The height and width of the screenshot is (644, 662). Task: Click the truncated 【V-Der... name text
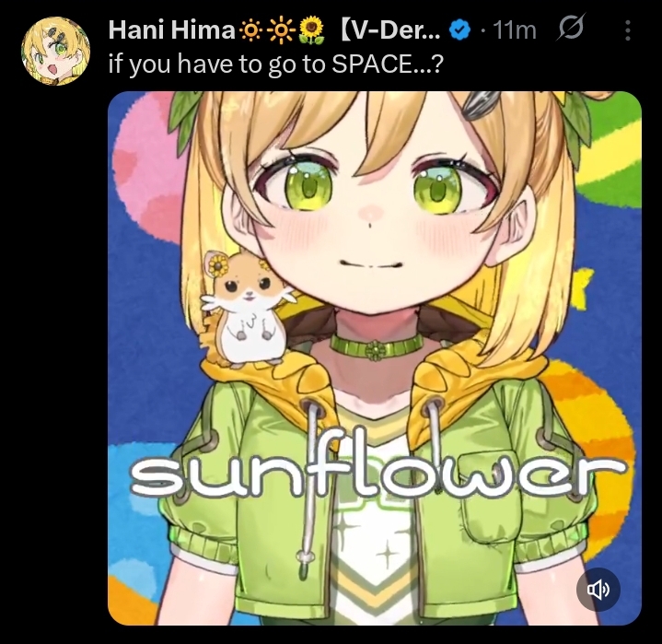(x=390, y=30)
